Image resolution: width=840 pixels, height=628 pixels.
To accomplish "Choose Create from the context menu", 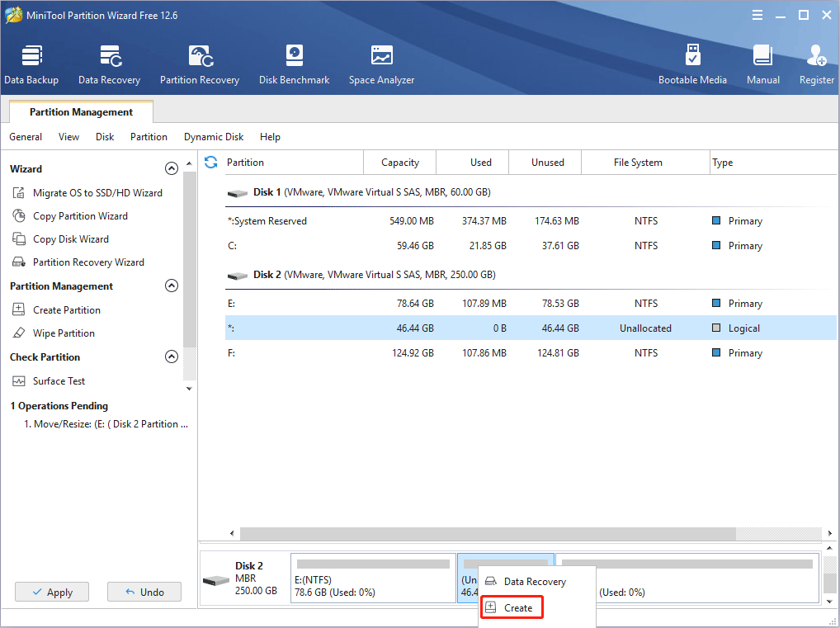I will (x=512, y=607).
